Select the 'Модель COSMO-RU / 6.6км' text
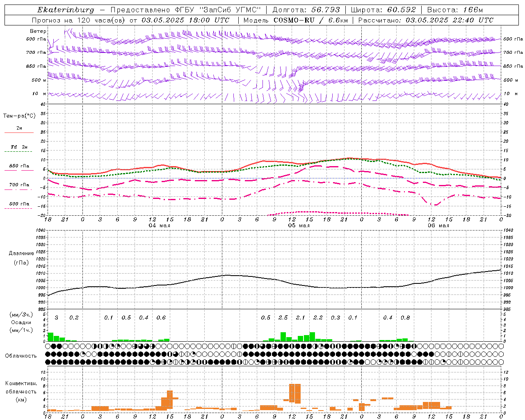This screenshot has width=525, height=420. click(x=296, y=20)
